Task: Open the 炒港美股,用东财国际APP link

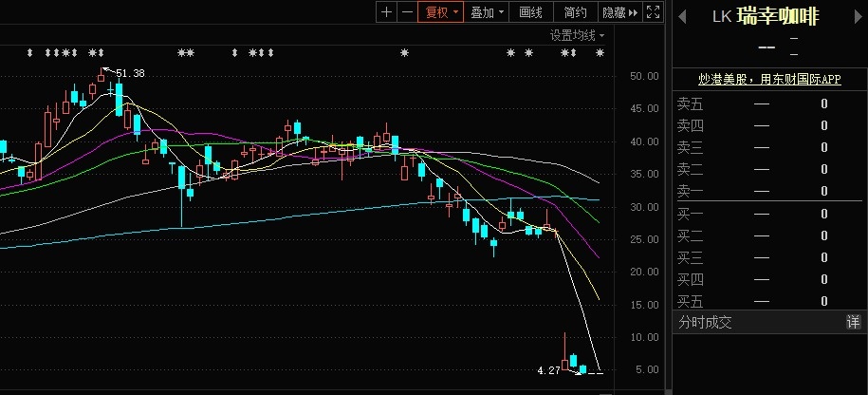Action: [x=769, y=80]
